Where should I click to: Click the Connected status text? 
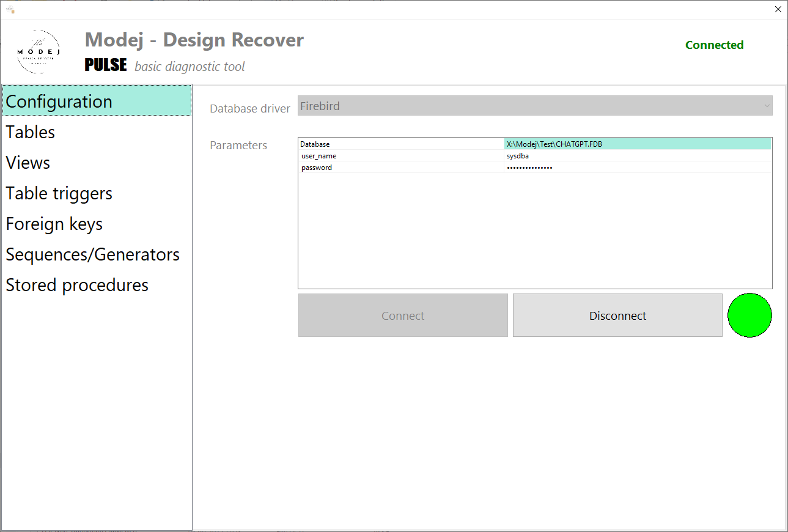(x=714, y=45)
